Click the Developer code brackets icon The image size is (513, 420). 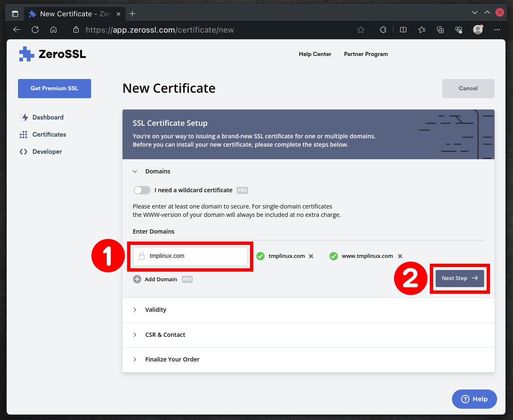[x=24, y=152]
